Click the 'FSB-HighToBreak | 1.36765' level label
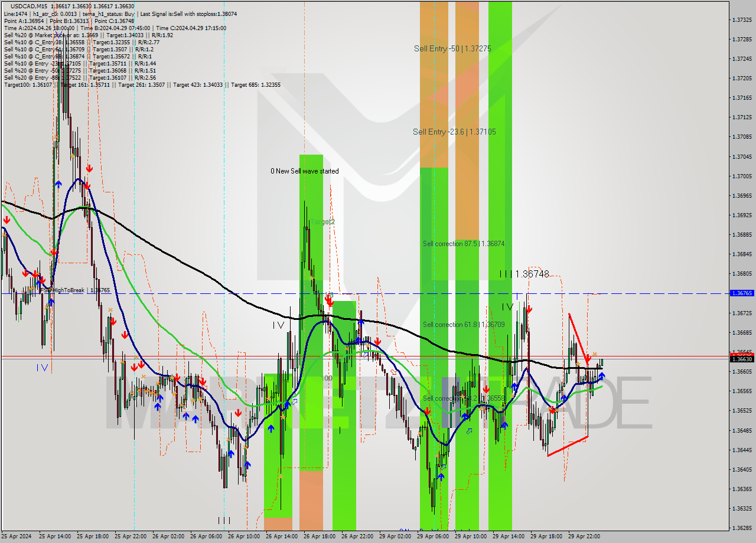Image resolution: width=756 pixels, height=543 pixels. click(x=74, y=290)
